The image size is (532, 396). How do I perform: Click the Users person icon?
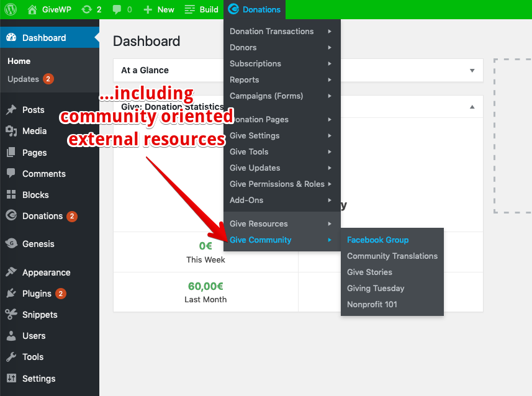pyautogui.click(x=11, y=336)
